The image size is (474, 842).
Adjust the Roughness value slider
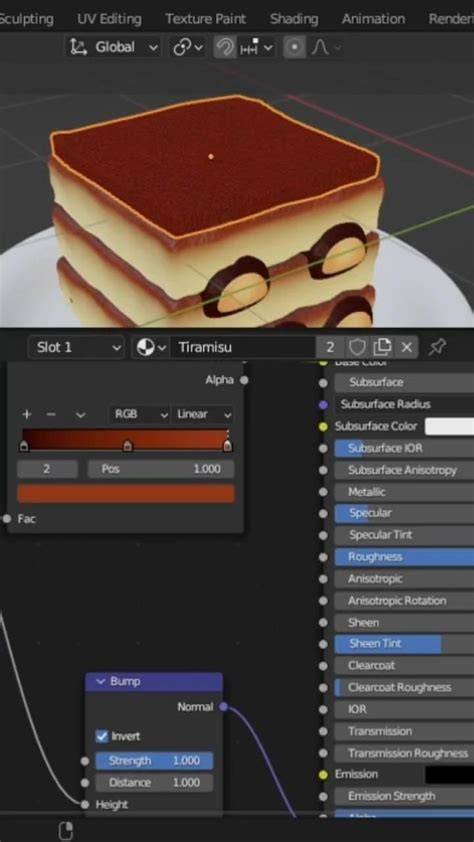click(404, 557)
